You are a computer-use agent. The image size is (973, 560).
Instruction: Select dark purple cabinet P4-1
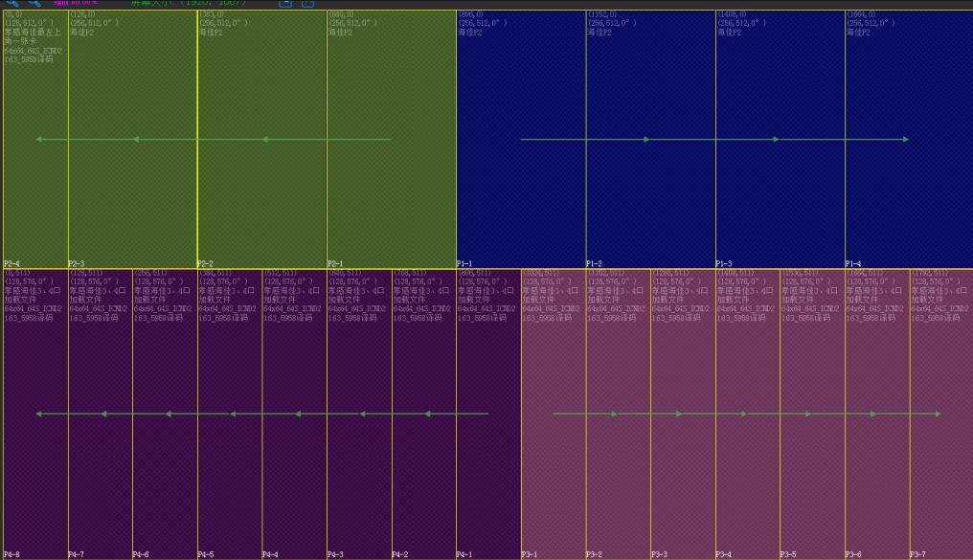point(488,459)
